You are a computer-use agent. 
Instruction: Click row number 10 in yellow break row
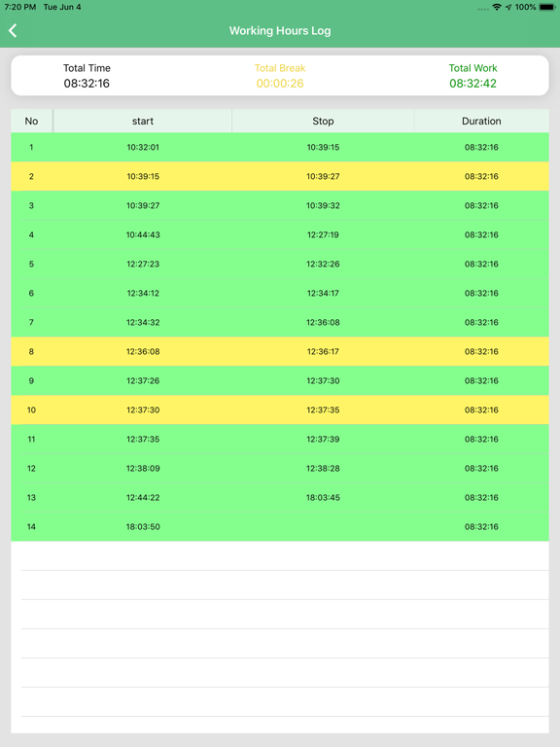tap(31, 410)
